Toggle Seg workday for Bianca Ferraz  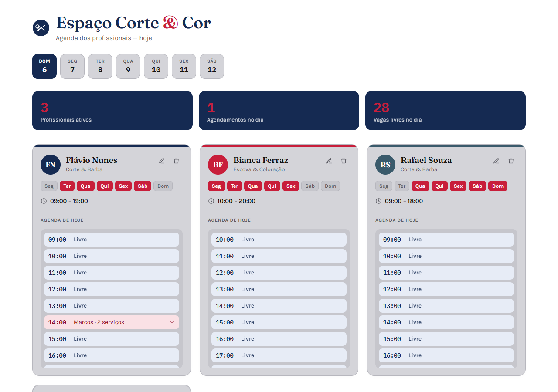point(217,186)
